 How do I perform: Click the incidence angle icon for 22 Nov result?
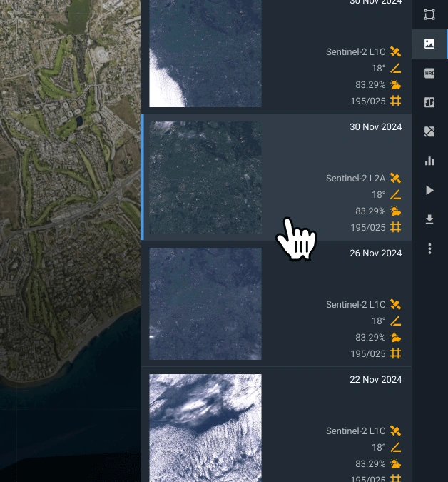click(x=396, y=447)
